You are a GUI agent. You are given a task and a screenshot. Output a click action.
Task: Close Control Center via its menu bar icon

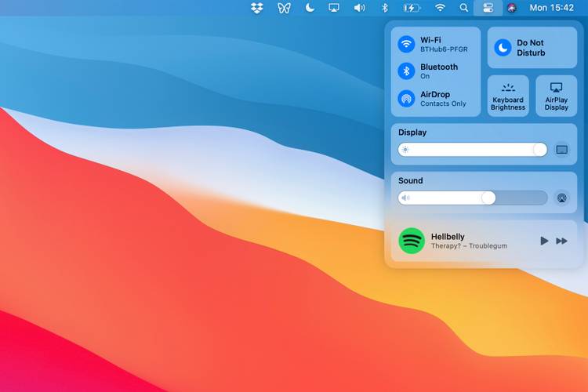488,8
